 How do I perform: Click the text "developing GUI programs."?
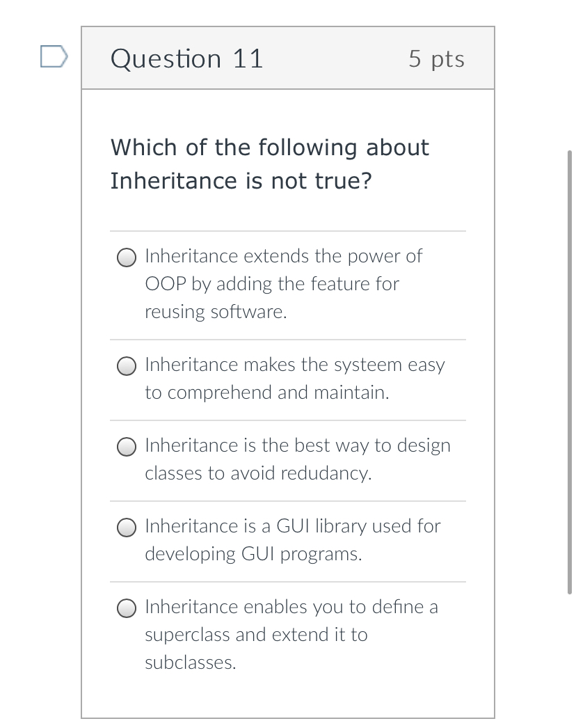point(253,554)
